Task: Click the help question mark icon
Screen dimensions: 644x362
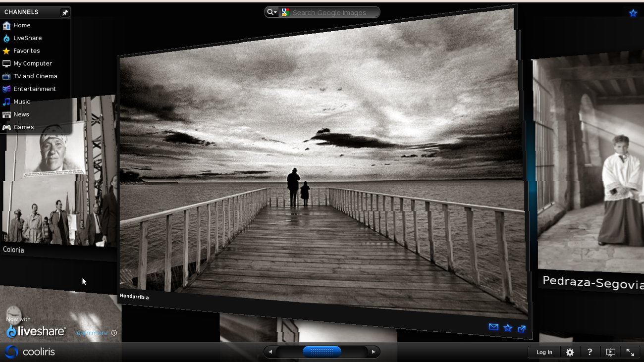Action: (589, 352)
